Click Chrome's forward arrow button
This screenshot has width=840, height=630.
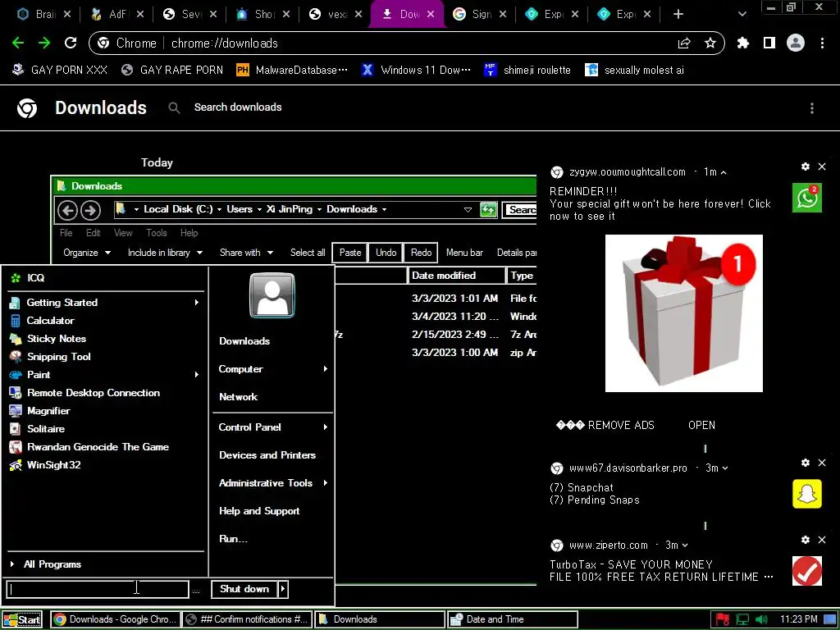(44, 43)
